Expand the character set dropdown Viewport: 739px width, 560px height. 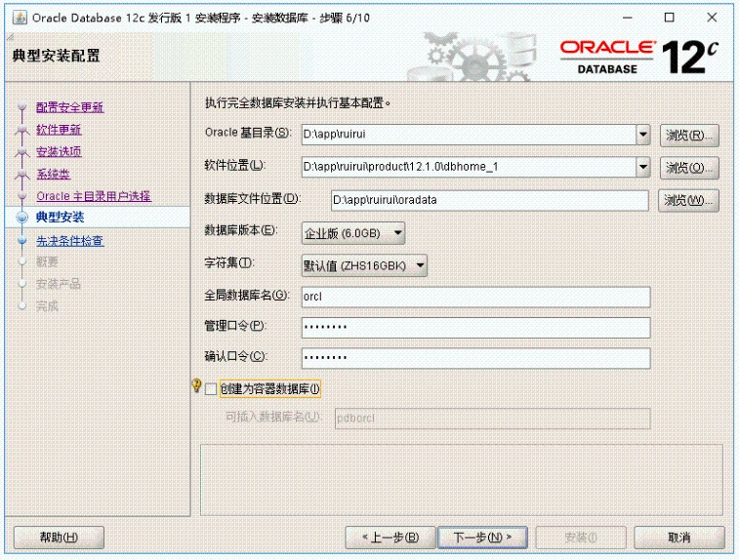[364, 265]
